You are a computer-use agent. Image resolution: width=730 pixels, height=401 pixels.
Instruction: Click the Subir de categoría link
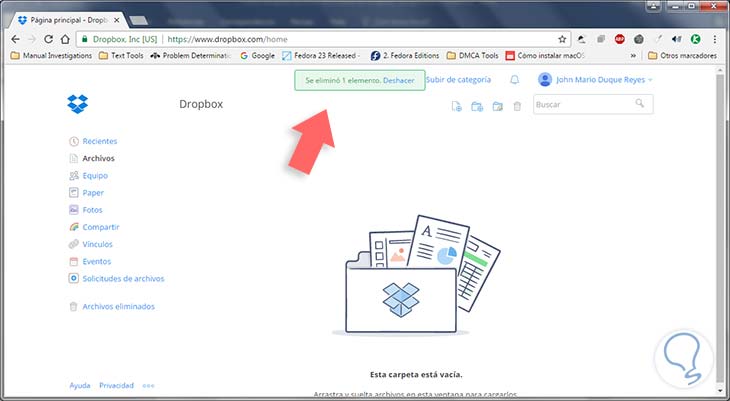pos(458,80)
